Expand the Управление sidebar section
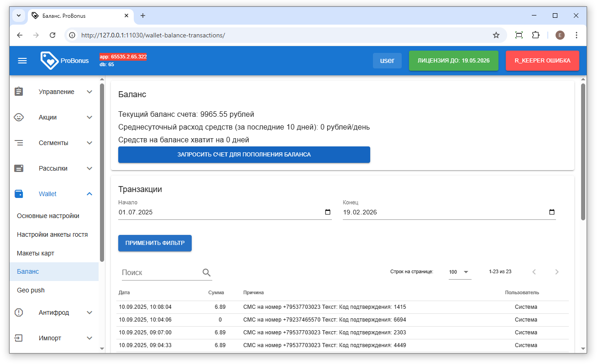This screenshot has width=598, height=364. click(89, 92)
